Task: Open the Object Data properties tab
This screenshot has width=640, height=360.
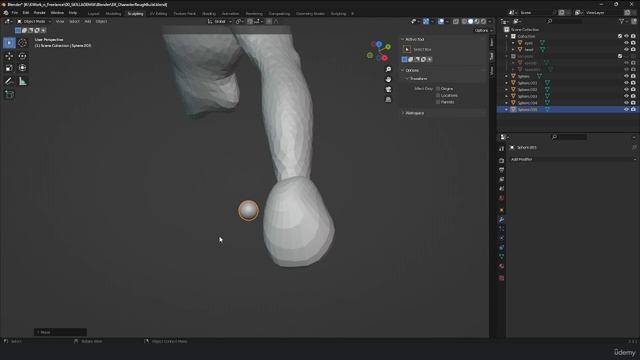Action: point(502,257)
